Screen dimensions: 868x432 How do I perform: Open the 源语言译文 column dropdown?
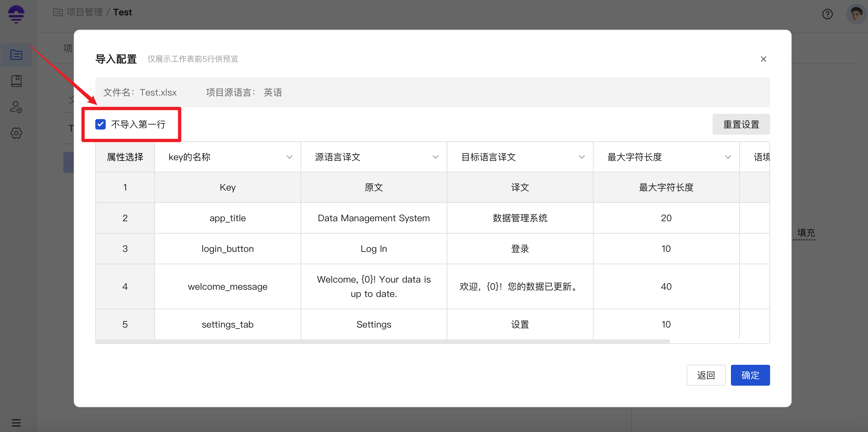tap(374, 157)
